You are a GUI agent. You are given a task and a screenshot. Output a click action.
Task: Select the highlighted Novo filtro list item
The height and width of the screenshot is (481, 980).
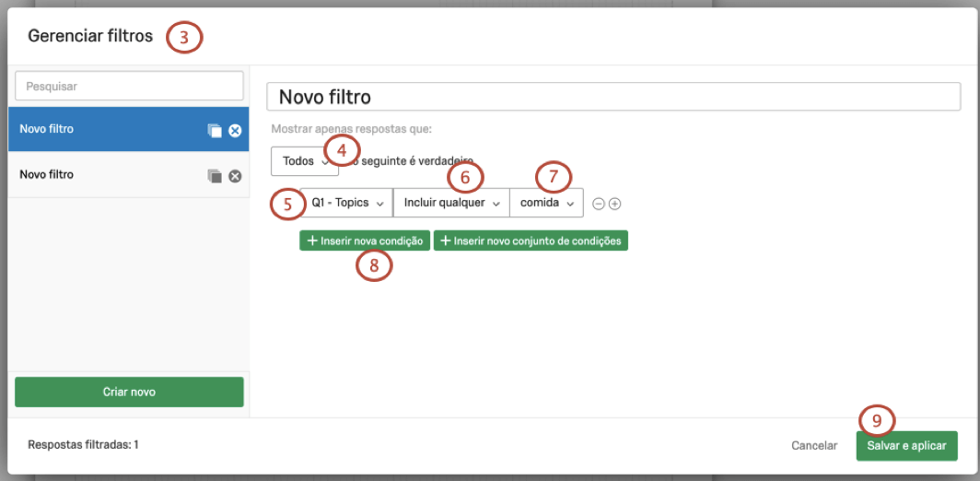pyautogui.click(x=101, y=130)
